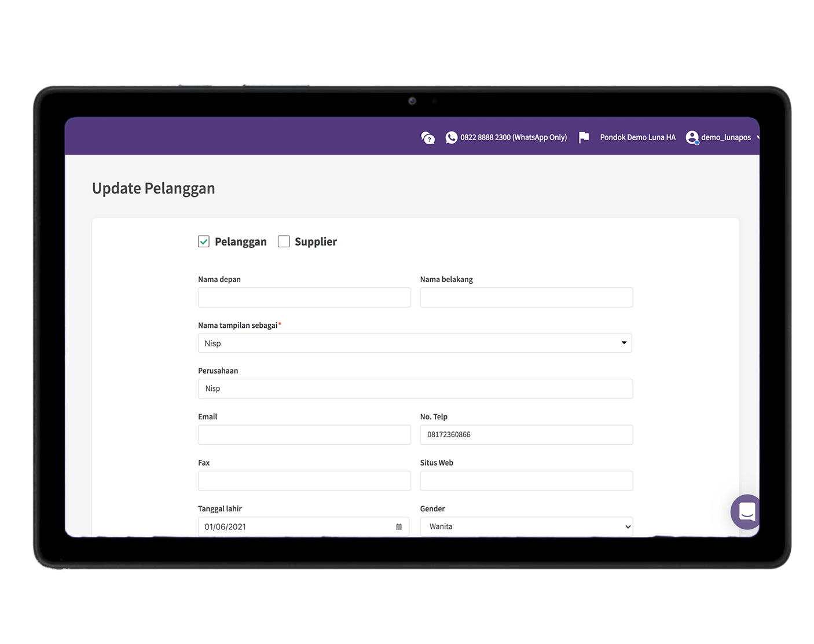Click the WhatsApp phone icon
The height and width of the screenshot is (644, 814).
pyautogui.click(x=452, y=137)
